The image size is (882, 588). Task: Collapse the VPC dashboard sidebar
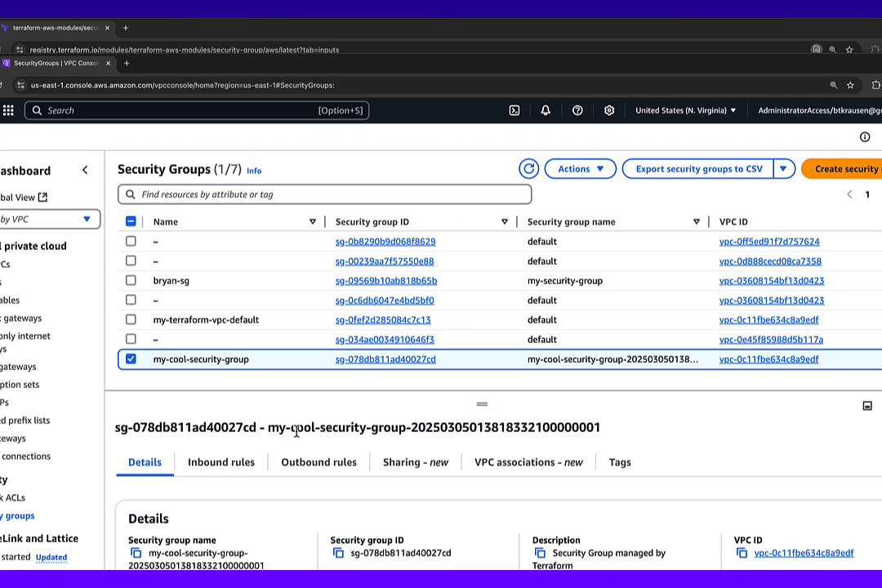coord(85,170)
